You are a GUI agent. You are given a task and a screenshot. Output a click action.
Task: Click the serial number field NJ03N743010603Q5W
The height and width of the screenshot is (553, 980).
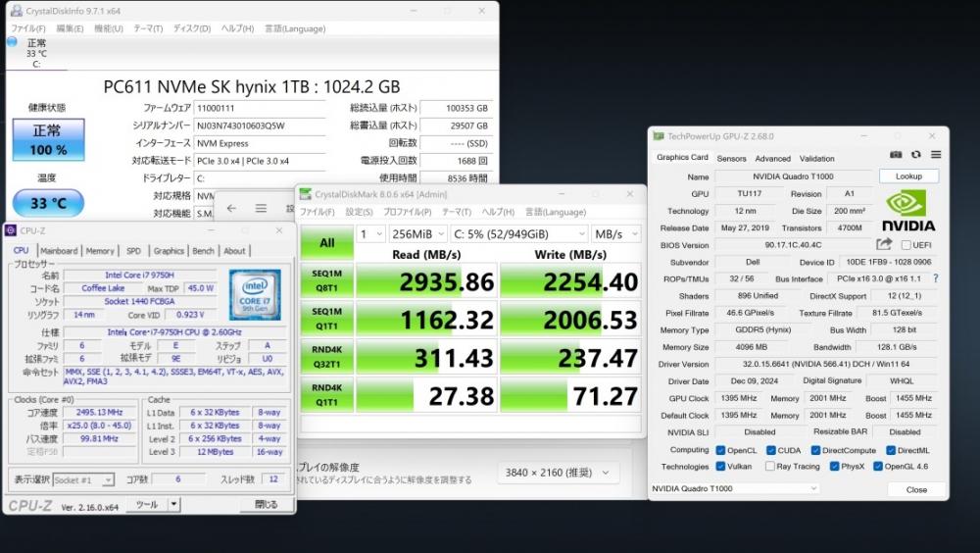260,126
